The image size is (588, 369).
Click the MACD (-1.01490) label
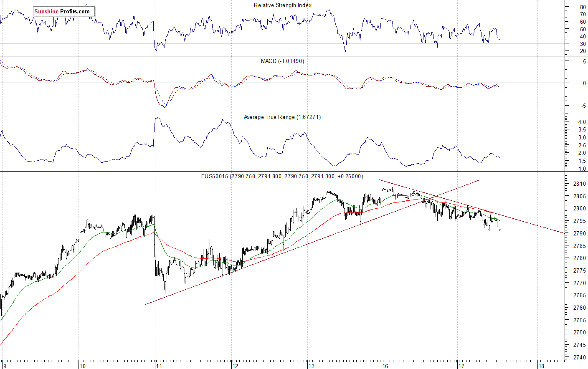click(282, 61)
